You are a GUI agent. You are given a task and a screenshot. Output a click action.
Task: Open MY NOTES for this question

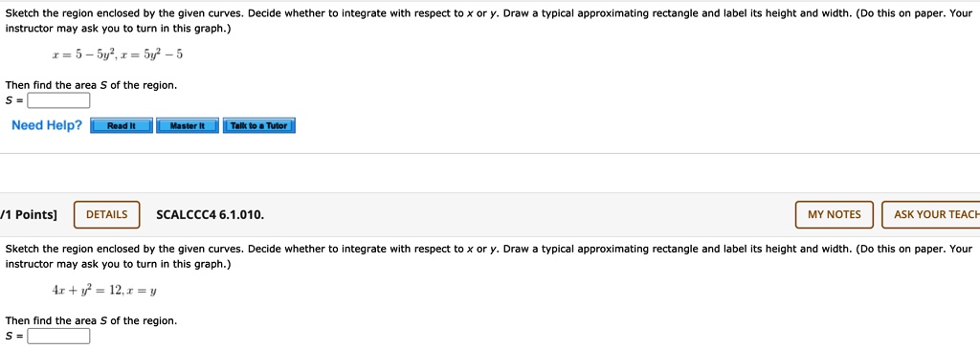coord(835,214)
